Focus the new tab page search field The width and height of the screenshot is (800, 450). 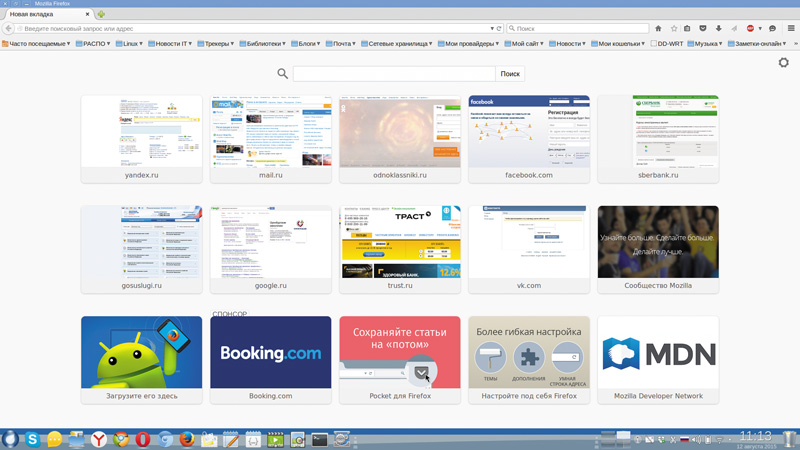click(x=394, y=74)
